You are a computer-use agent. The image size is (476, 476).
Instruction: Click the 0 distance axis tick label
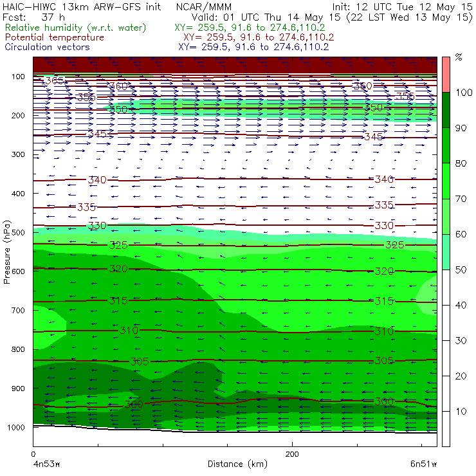click(33, 454)
